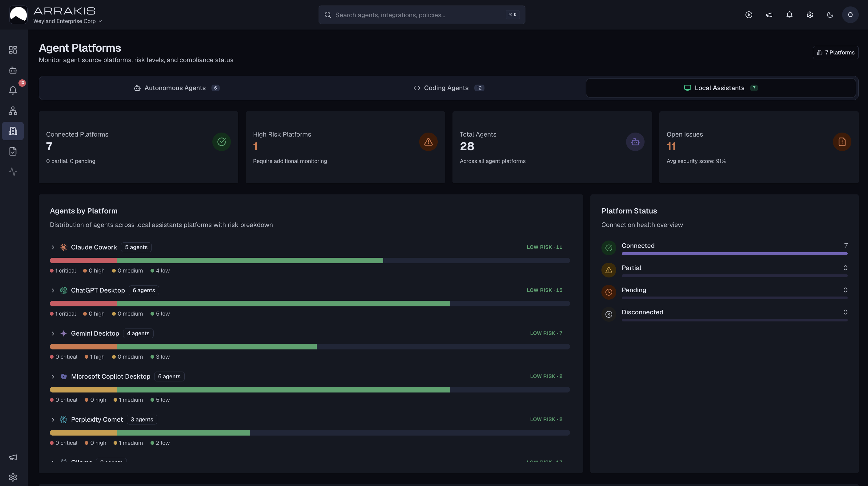
Task: Select the Local Assistants tab
Action: click(721, 88)
